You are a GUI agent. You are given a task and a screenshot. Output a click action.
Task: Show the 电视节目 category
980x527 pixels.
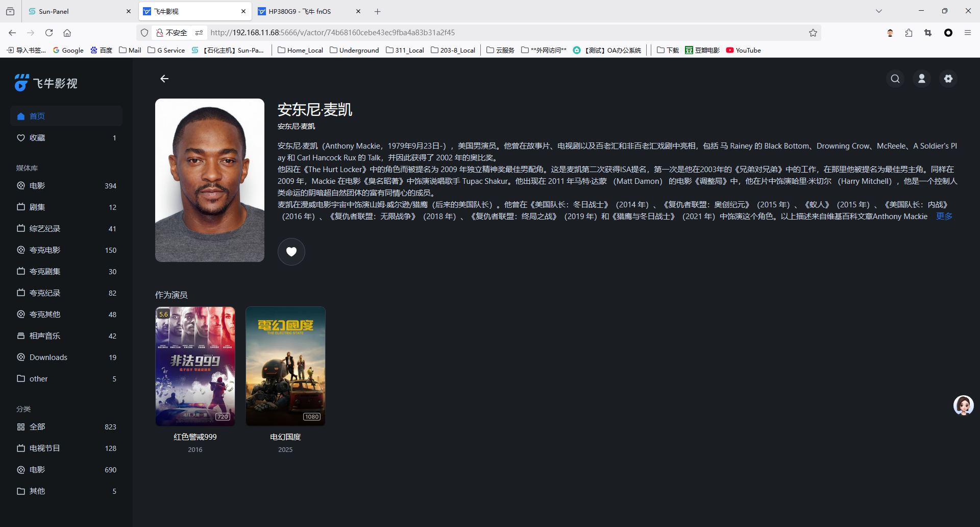66,448
